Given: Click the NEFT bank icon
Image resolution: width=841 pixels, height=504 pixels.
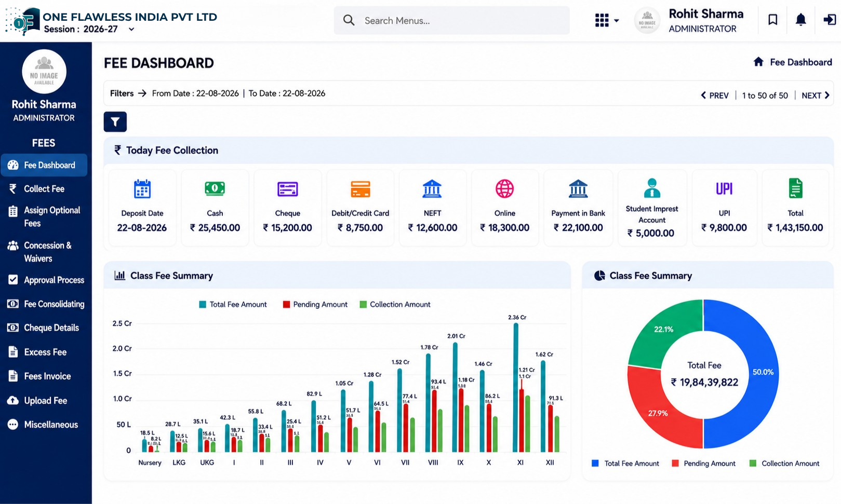Looking at the screenshot, I should [432, 189].
